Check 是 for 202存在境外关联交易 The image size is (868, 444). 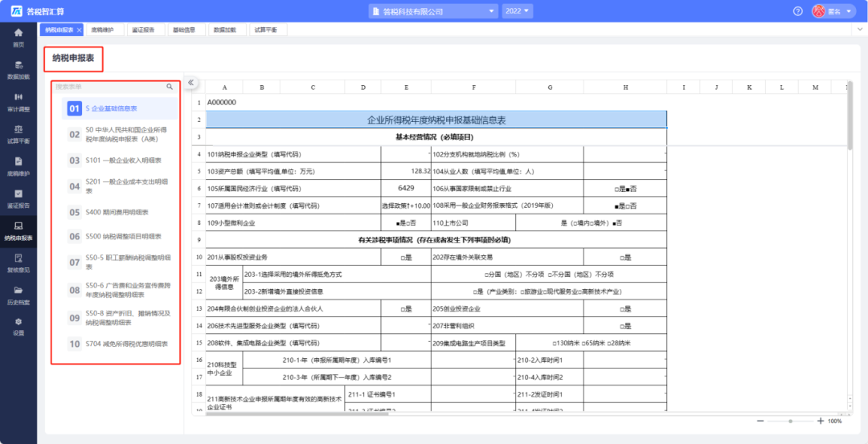pyautogui.click(x=625, y=257)
